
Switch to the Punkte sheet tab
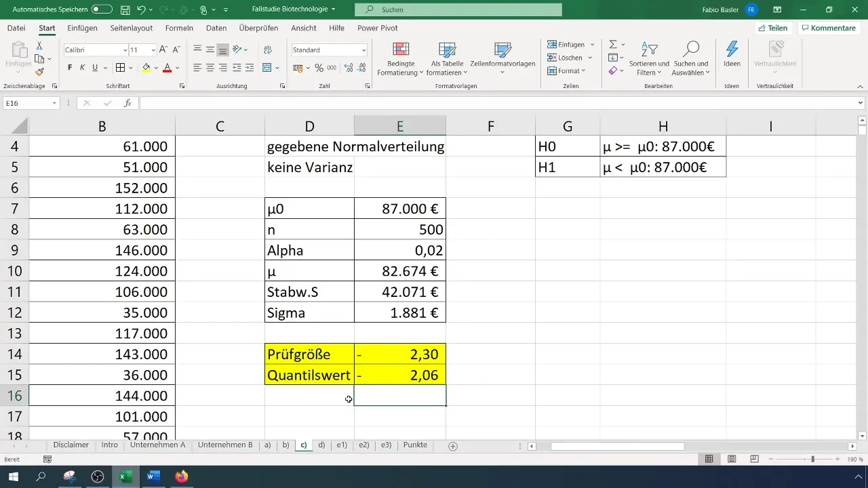coord(415,445)
